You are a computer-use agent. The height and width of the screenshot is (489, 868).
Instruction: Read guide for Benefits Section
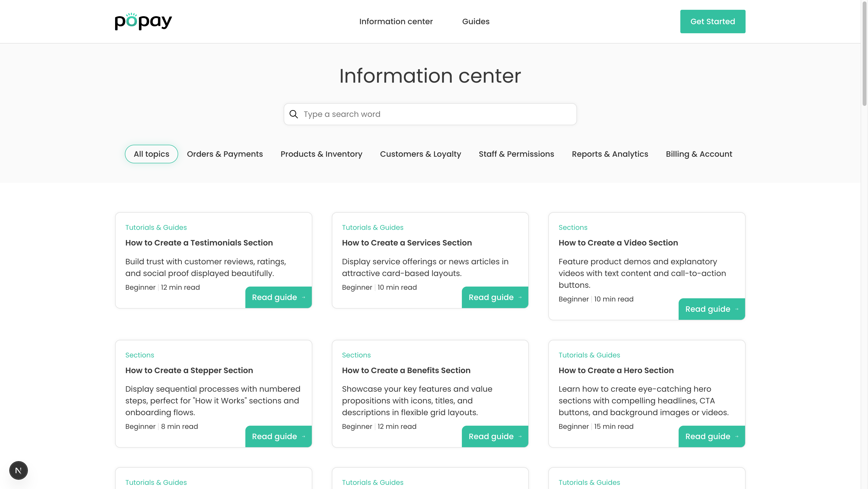(x=494, y=436)
